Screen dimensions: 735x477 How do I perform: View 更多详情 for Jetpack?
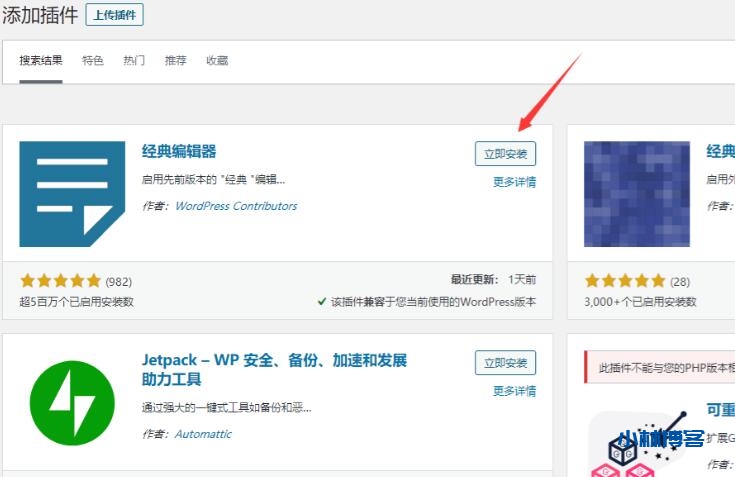tap(514, 391)
